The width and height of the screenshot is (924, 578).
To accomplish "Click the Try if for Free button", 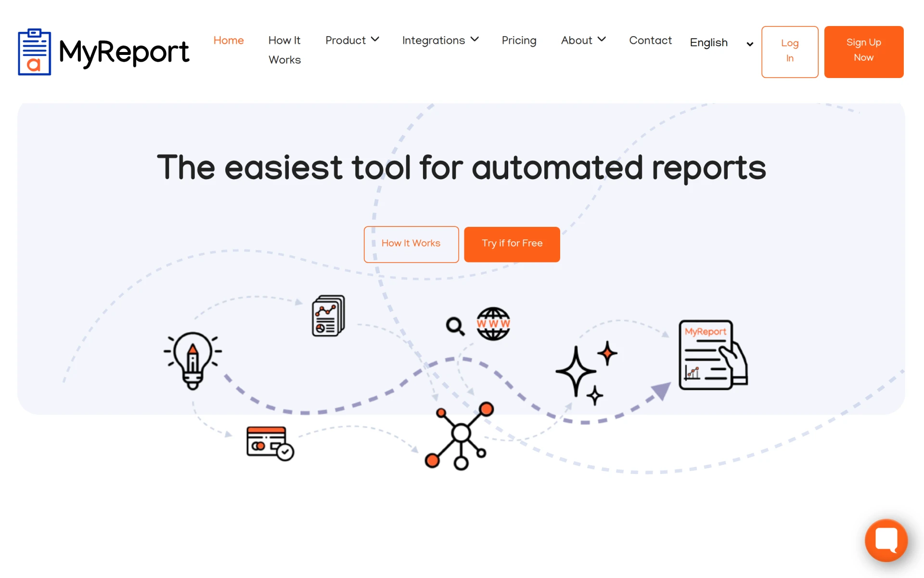I will click(x=512, y=244).
